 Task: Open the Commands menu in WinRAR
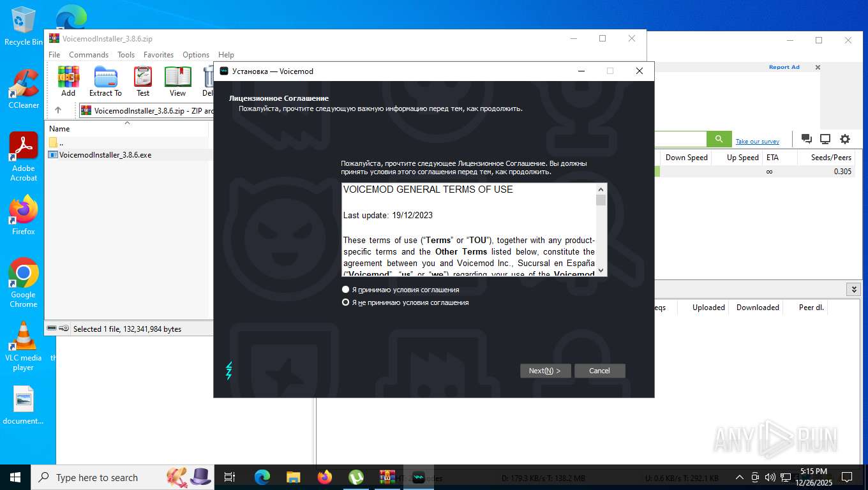tap(89, 55)
